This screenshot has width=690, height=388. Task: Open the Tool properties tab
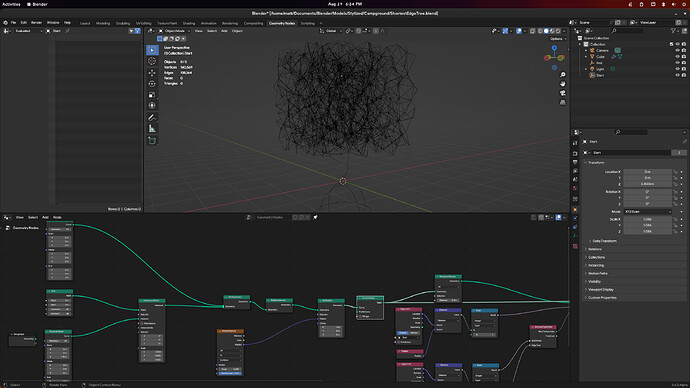(575, 143)
